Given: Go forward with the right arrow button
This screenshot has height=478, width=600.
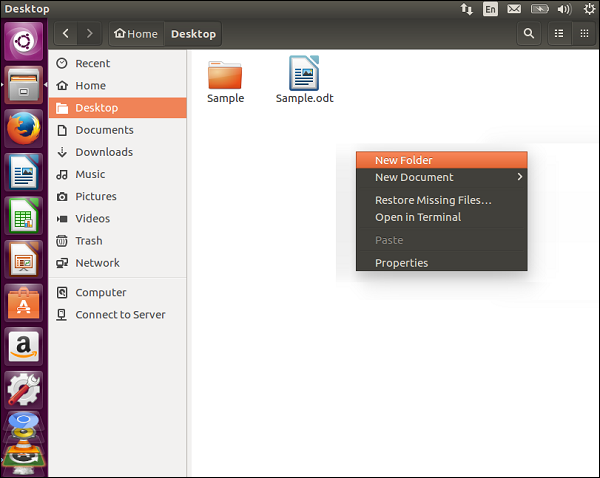Looking at the screenshot, I should pos(90,33).
